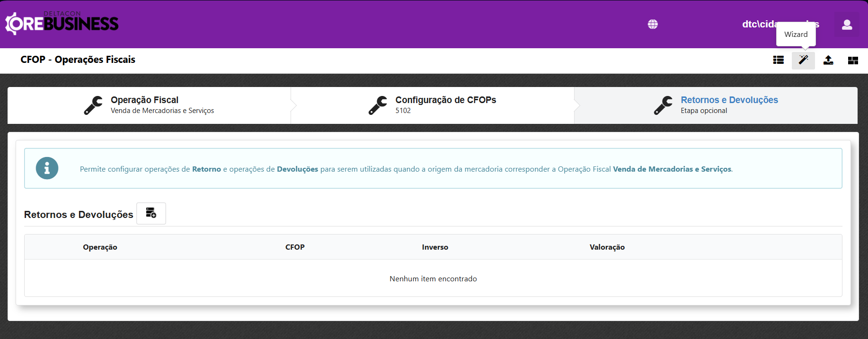Screen dimensions: 868x339
Task: Open the user profile icon
Action: coord(847,25)
